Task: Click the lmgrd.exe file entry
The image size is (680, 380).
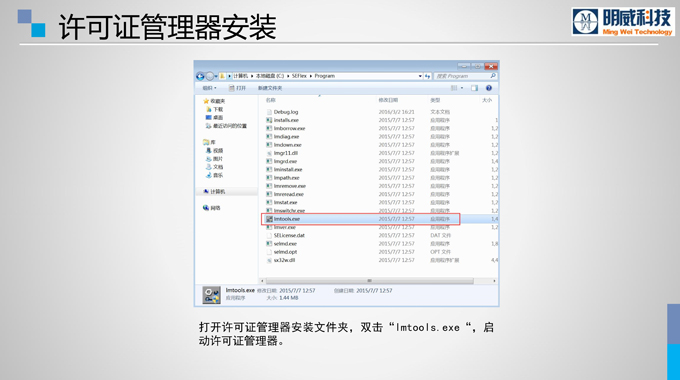Action: [x=285, y=161]
